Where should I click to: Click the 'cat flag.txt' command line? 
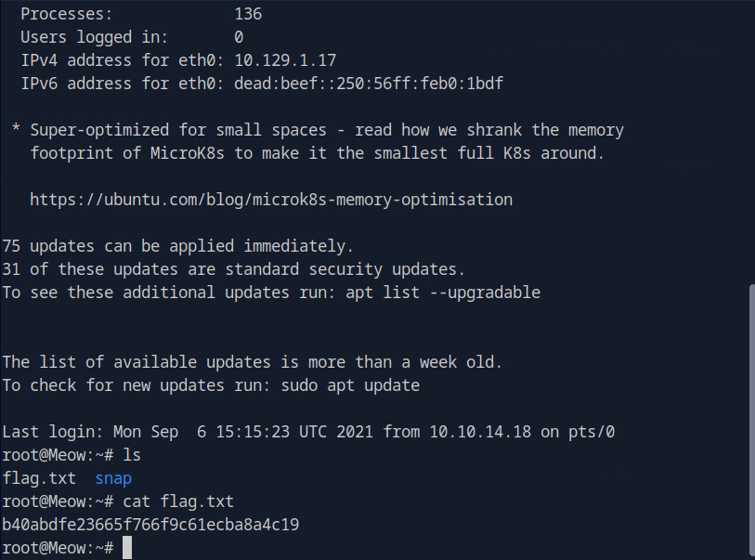pos(178,501)
